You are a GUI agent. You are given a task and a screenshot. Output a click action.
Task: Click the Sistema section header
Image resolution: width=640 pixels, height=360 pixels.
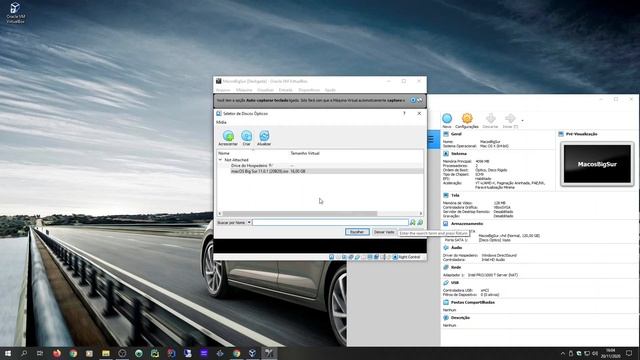click(459, 154)
